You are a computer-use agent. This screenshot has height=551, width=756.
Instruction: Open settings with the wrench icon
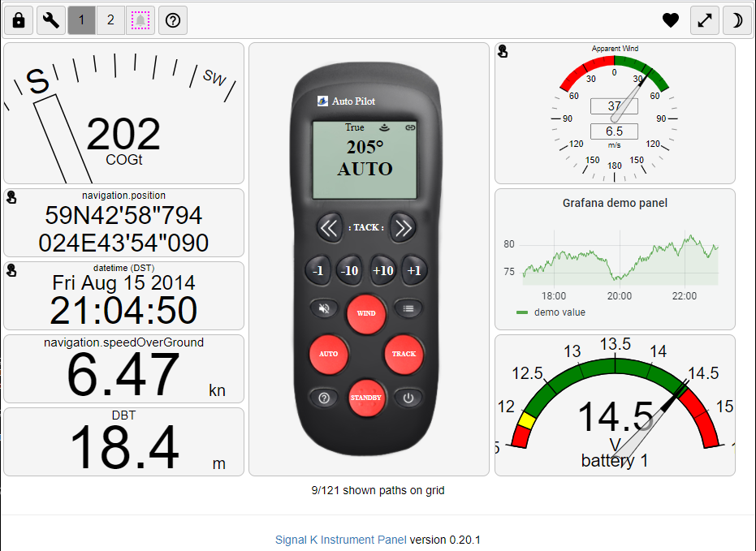pyautogui.click(x=51, y=20)
